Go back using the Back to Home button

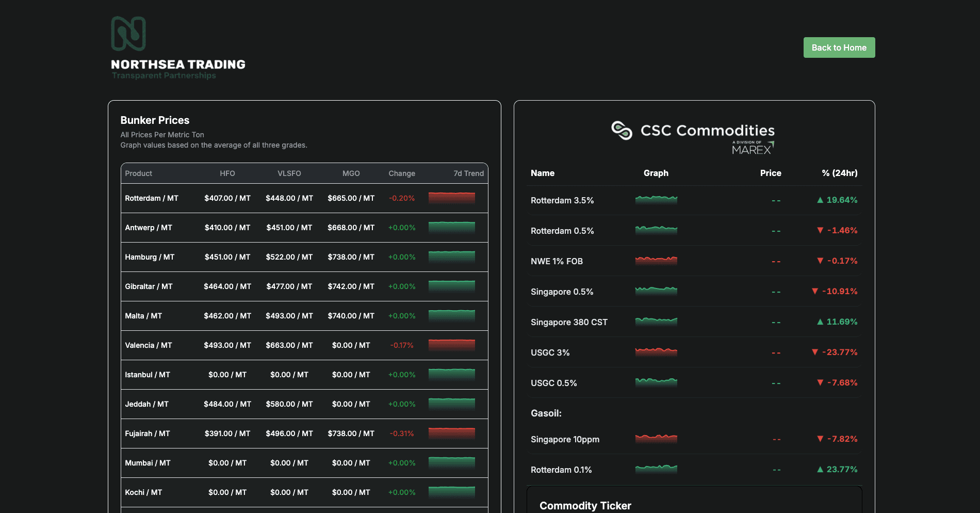point(839,47)
